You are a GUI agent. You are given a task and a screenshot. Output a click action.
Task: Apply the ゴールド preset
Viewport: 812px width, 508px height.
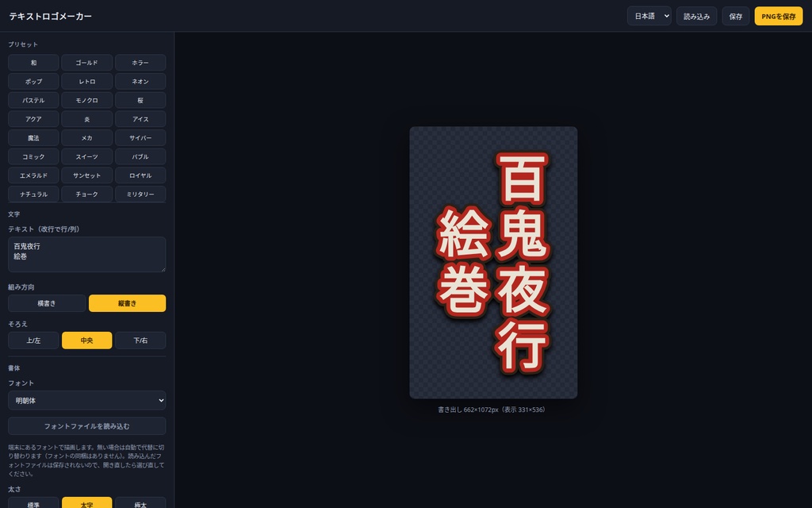tap(87, 63)
